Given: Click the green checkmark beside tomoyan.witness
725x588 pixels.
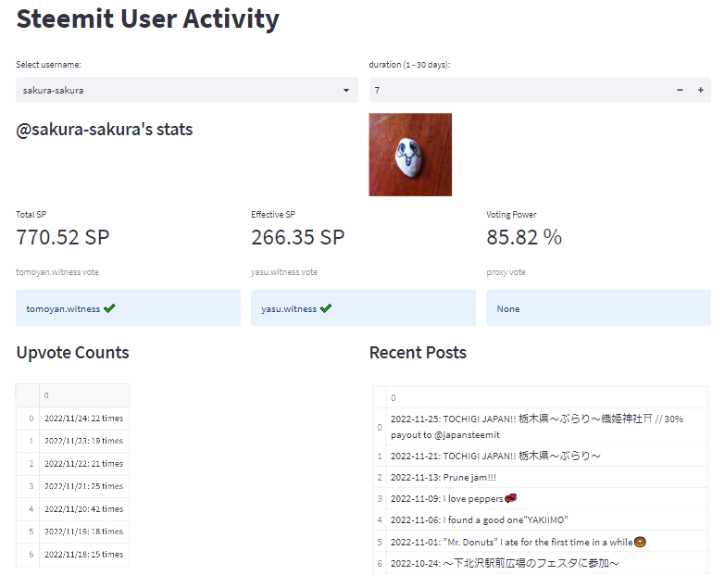Looking at the screenshot, I should (110, 308).
